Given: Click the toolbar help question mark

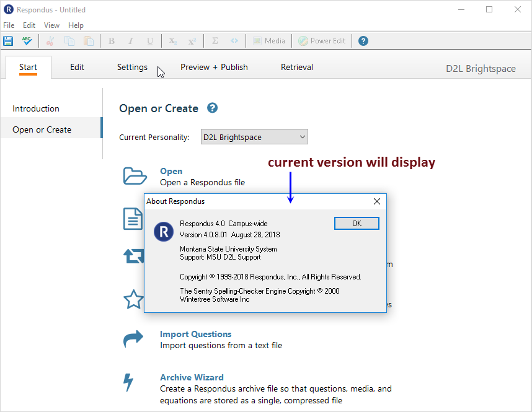Looking at the screenshot, I should coord(363,41).
